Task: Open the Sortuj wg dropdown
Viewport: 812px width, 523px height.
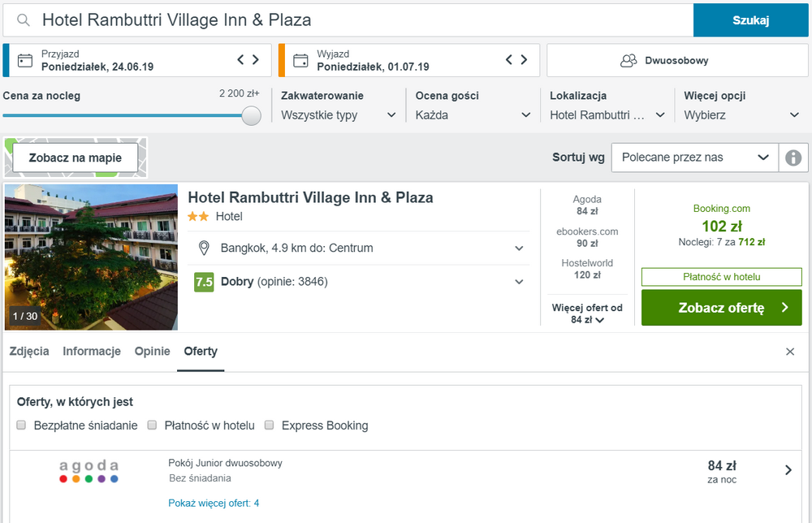Action: point(694,158)
